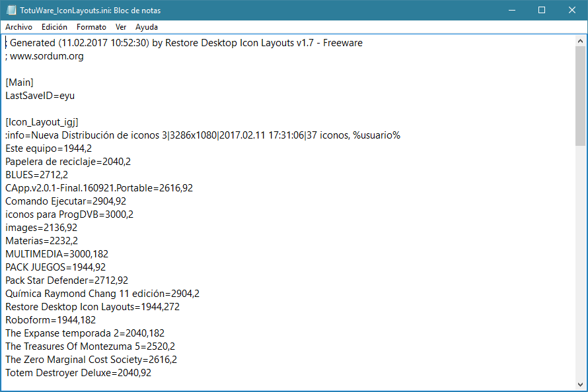Click the '; Generated (11.02.2017 10:52:30)' comment line
This screenshot has height=392, width=588.
184,43
